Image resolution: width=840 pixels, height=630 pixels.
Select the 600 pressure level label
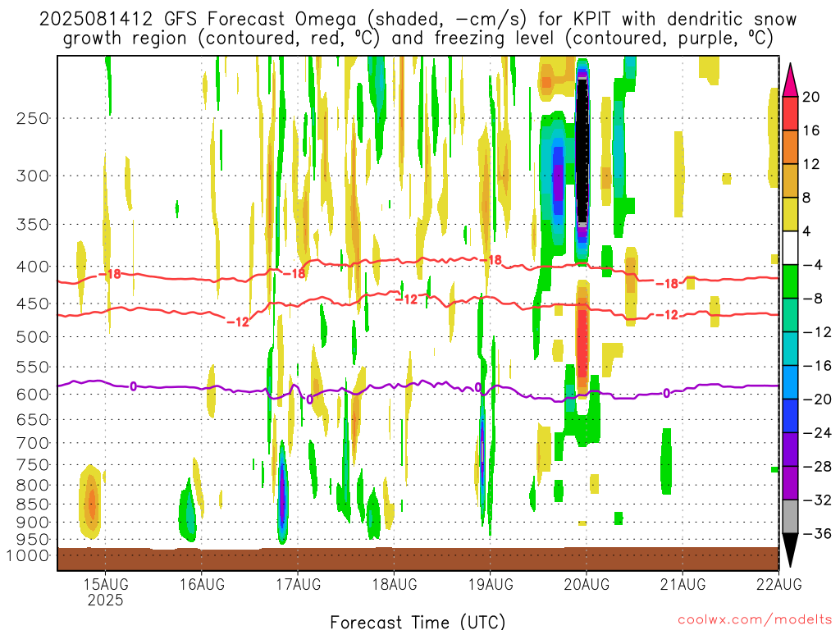pyautogui.click(x=33, y=395)
